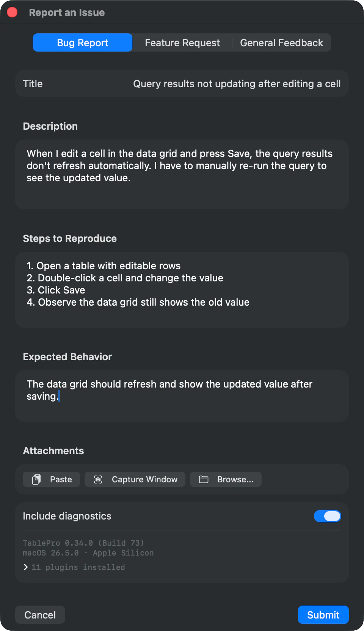The height and width of the screenshot is (631, 364).
Task: Select the Bug Report tab
Action: tap(82, 42)
